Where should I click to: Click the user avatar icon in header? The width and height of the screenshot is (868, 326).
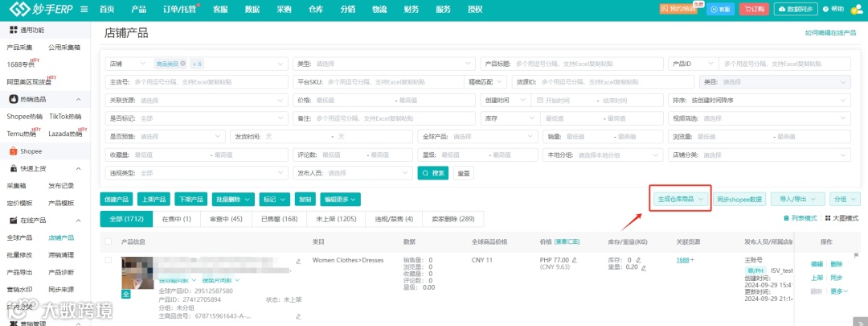click(x=858, y=10)
